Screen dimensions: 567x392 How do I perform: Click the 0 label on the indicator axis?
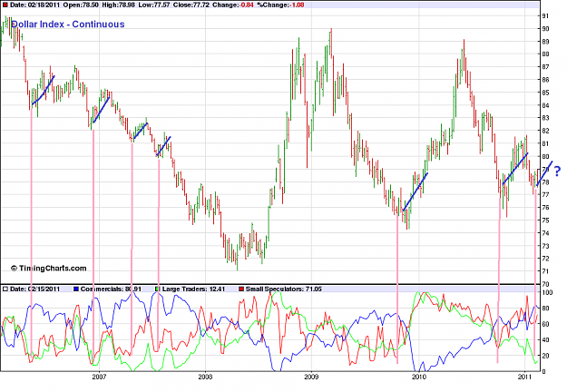tap(543, 371)
